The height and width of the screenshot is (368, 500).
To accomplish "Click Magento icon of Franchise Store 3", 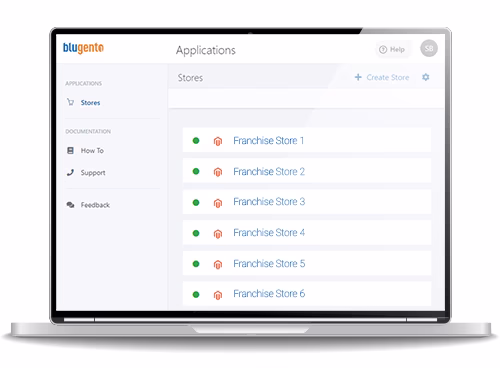I will 218,203.
